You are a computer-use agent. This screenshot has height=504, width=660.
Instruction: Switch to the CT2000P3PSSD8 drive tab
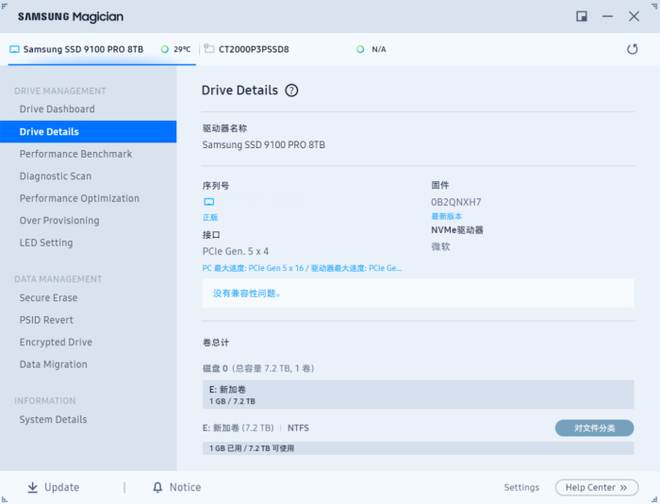click(254, 49)
